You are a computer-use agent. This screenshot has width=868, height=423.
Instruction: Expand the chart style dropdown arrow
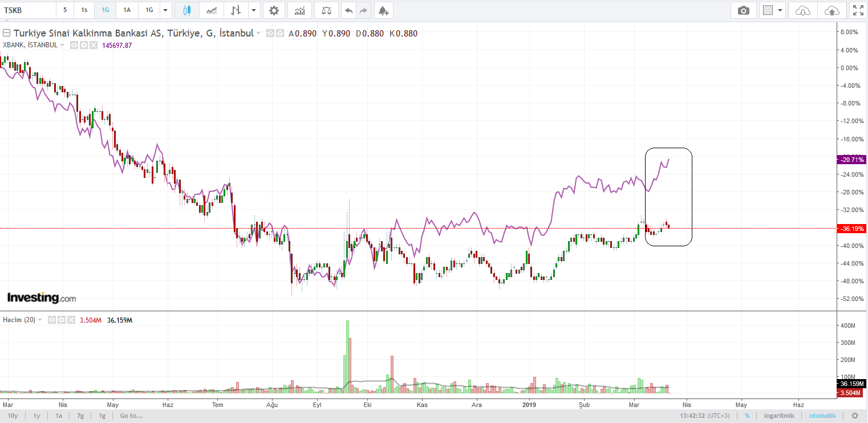coord(254,10)
